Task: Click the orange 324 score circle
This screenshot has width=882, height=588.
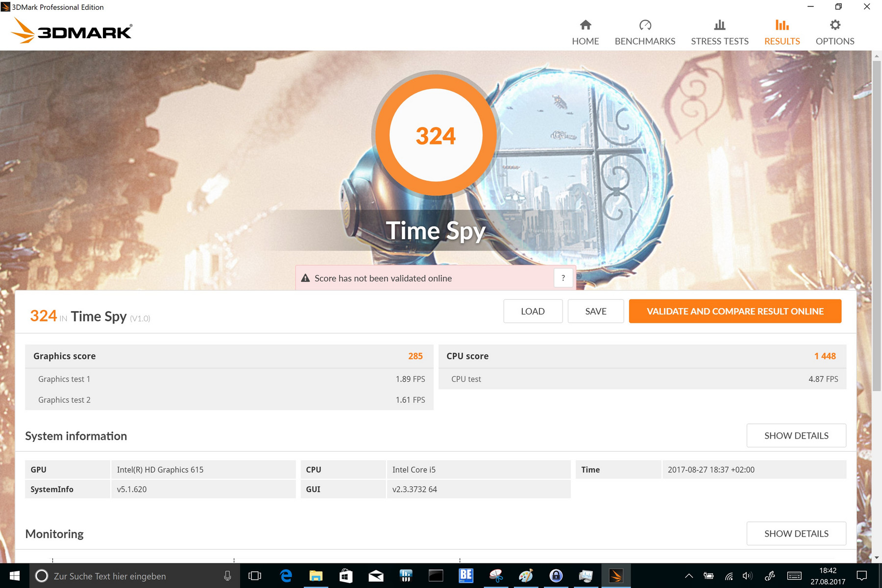Action: click(x=436, y=135)
